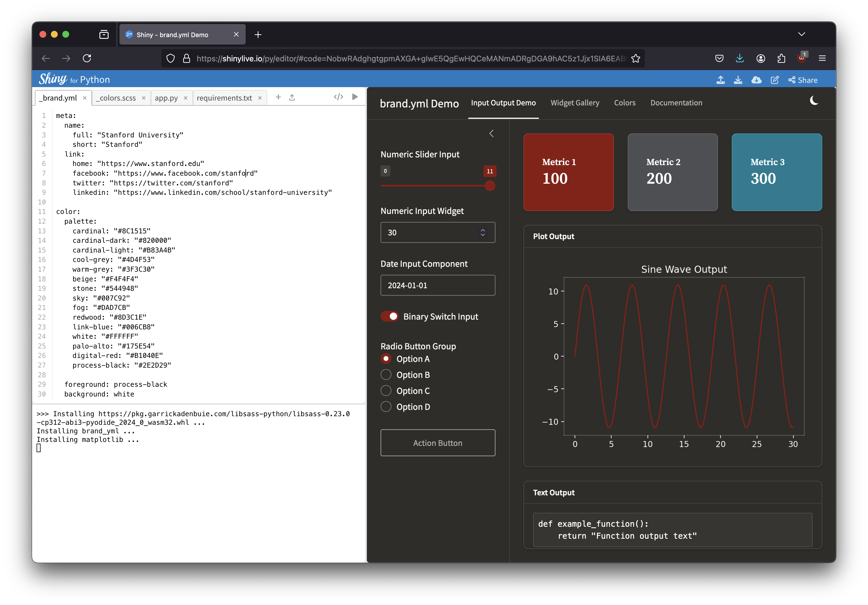Click the Shiny for Python logo
The height and width of the screenshot is (605, 868).
75,79
